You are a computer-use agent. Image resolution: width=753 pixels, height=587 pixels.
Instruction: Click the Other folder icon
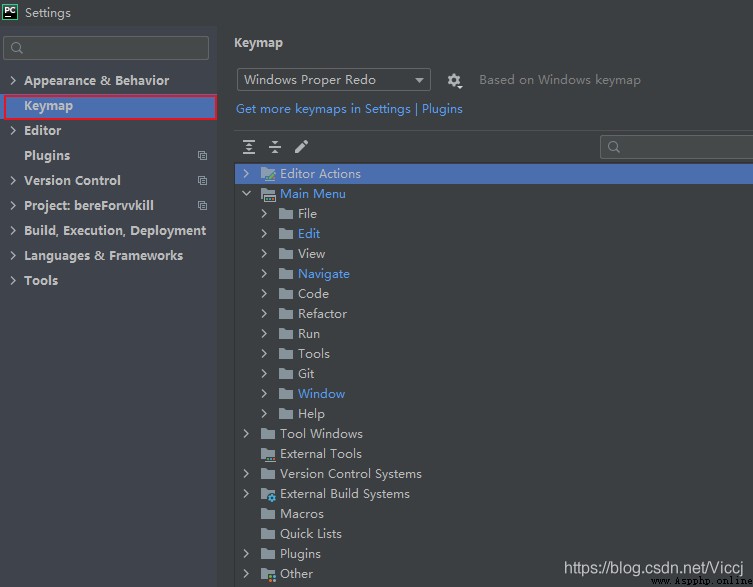tap(268, 574)
